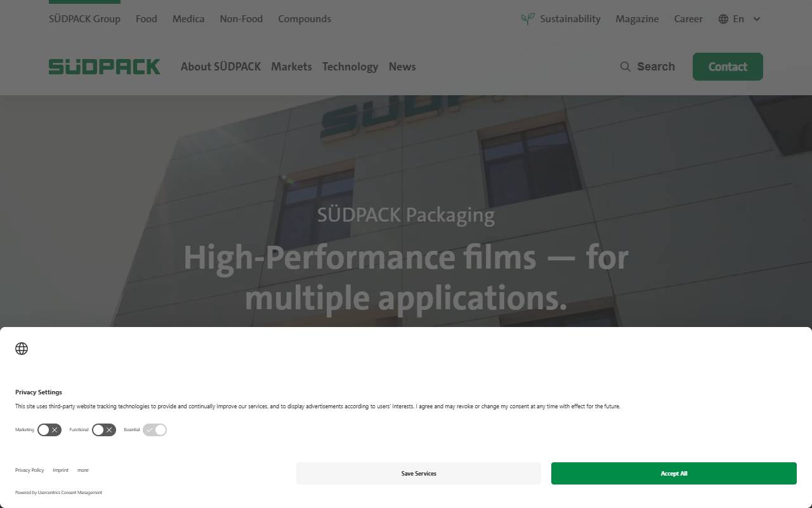Click the SÜDPACK logo
Viewport: 812px width, 508px height.
[x=105, y=67]
